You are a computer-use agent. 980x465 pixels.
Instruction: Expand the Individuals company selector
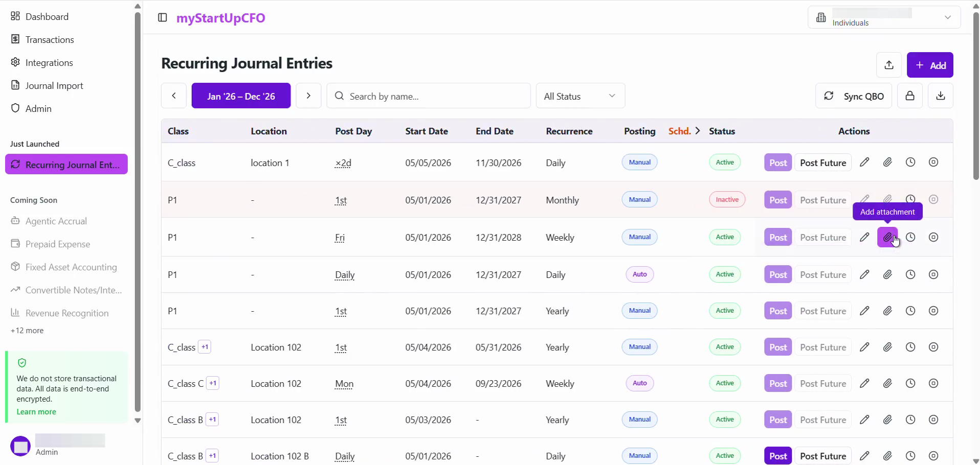[x=884, y=17]
